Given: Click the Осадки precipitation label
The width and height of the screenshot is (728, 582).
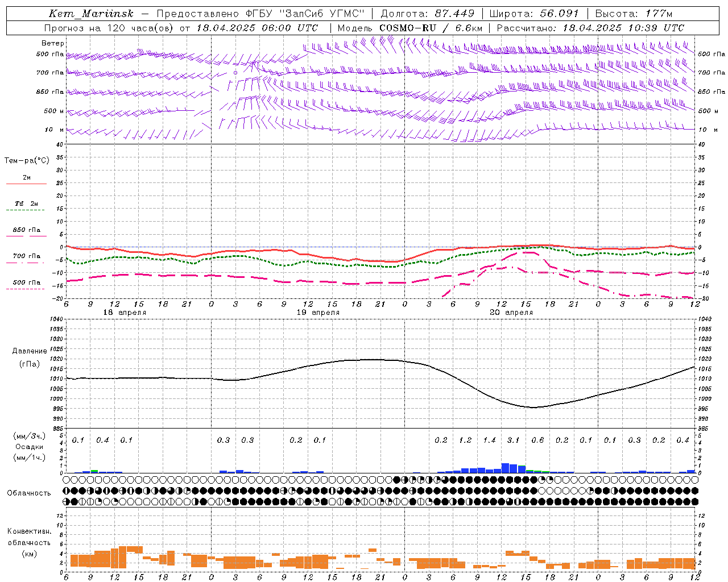Looking at the screenshot, I should pyautogui.click(x=30, y=447).
